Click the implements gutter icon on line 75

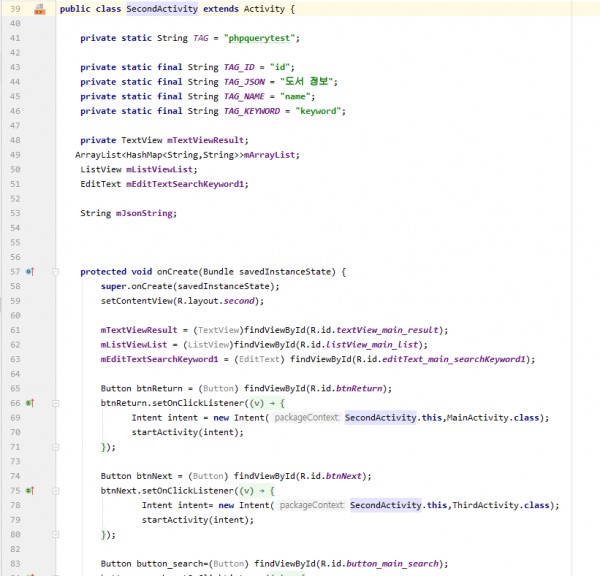(x=30, y=491)
